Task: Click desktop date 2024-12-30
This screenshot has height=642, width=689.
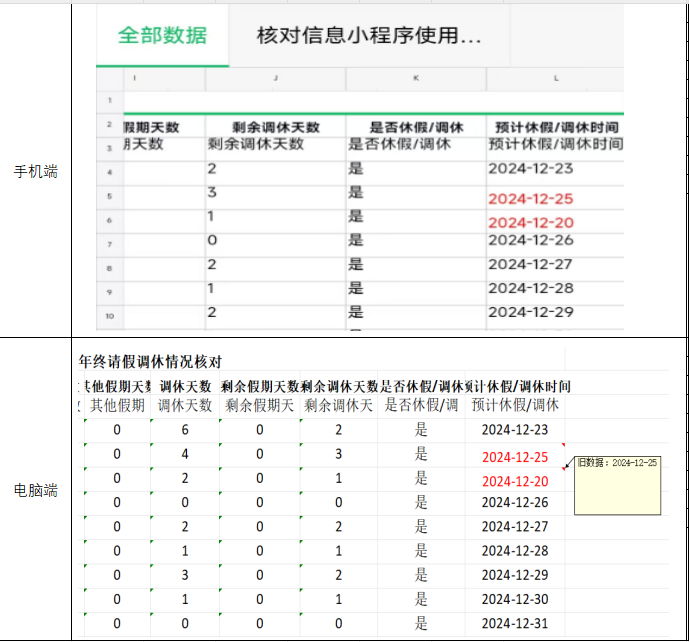Action: click(x=515, y=599)
